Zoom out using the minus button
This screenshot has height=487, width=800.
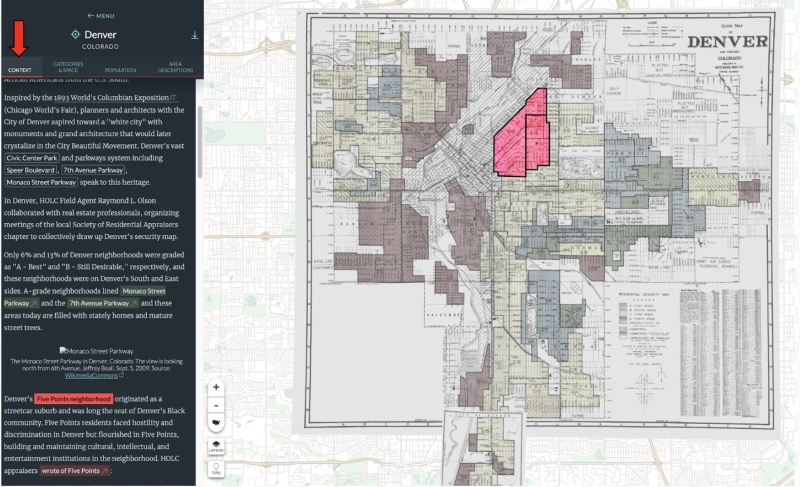pos(216,405)
